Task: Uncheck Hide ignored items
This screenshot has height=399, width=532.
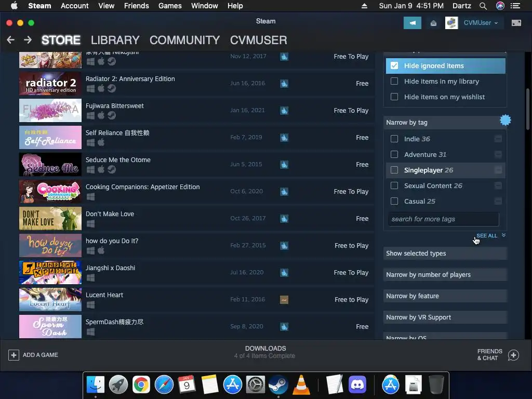Action: click(394, 65)
